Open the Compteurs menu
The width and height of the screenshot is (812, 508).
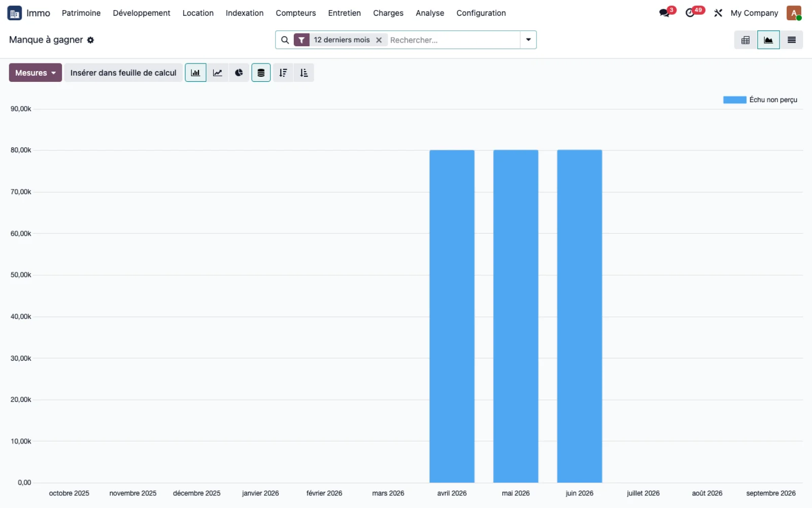point(296,13)
